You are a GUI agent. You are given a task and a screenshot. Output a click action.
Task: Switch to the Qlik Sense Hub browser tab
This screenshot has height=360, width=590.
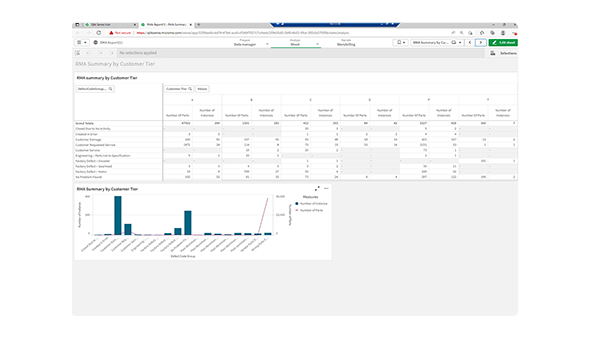(x=110, y=24)
